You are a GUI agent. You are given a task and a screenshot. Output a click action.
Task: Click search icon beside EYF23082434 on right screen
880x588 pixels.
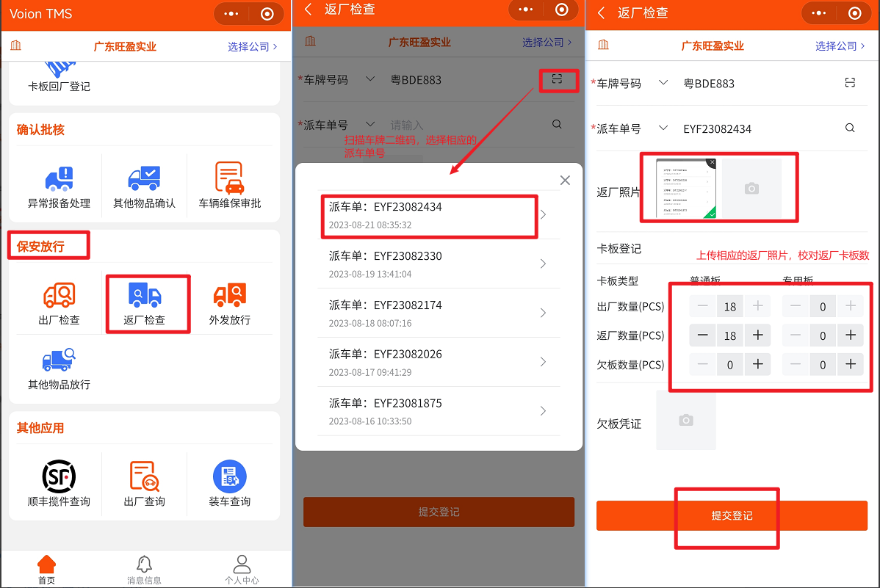[851, 128]
